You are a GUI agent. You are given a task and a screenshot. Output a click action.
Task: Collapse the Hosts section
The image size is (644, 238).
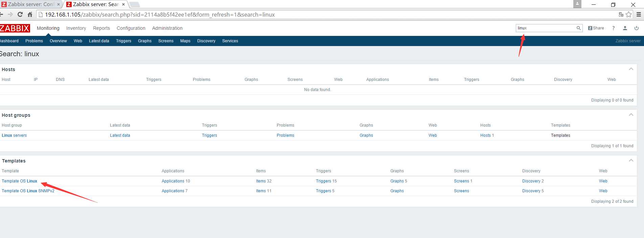[631, 69]
